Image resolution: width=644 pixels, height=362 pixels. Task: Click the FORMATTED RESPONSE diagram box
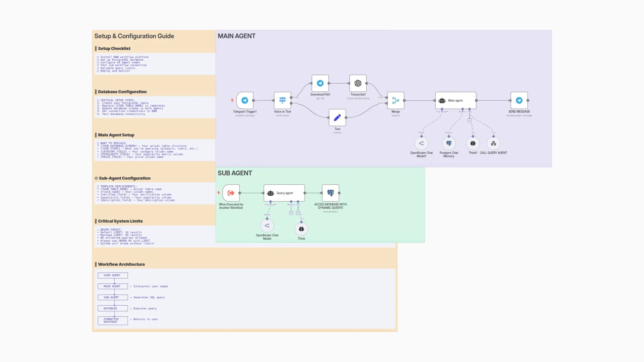113,320
